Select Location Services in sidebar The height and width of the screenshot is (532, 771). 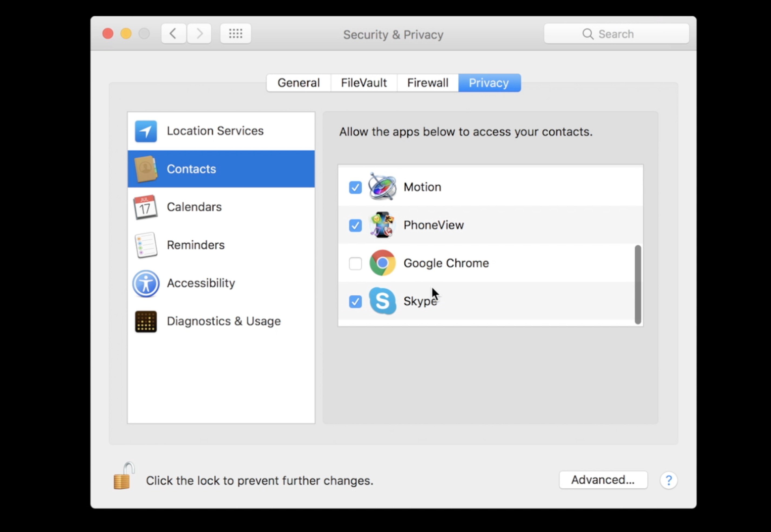tap(221, 131)
